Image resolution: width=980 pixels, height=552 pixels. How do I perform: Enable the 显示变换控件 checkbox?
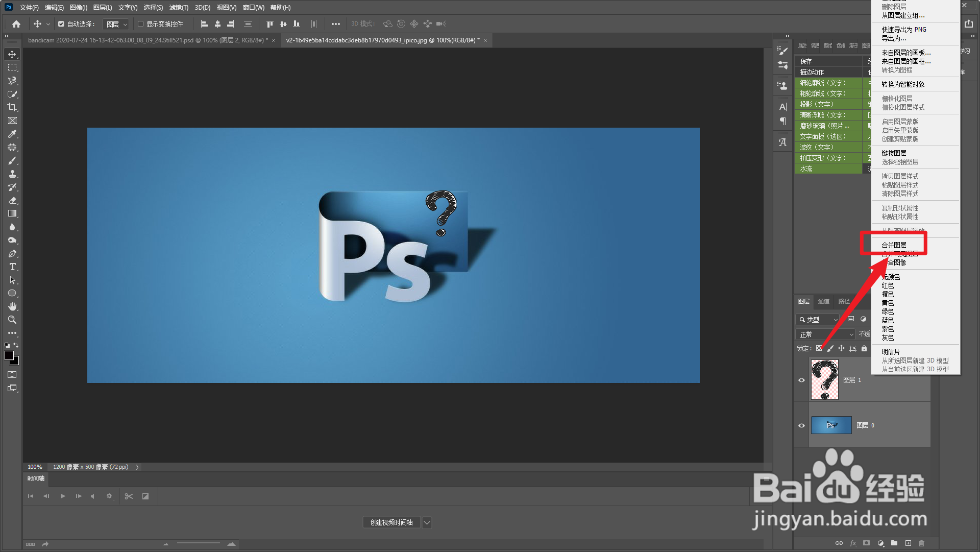(x=140, y=24)
